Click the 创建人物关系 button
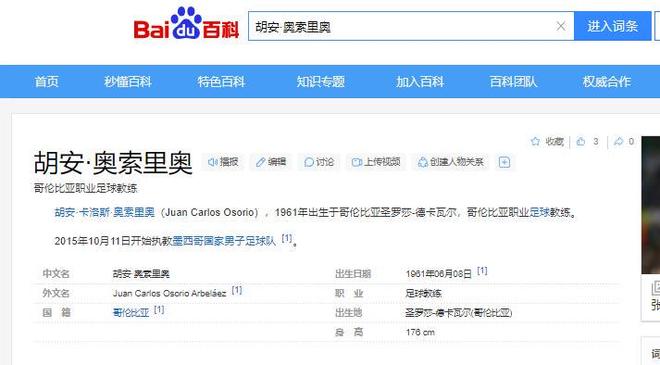Image resolution: width=660 pixels, height=365 pixels. click(x=450, y=162)
